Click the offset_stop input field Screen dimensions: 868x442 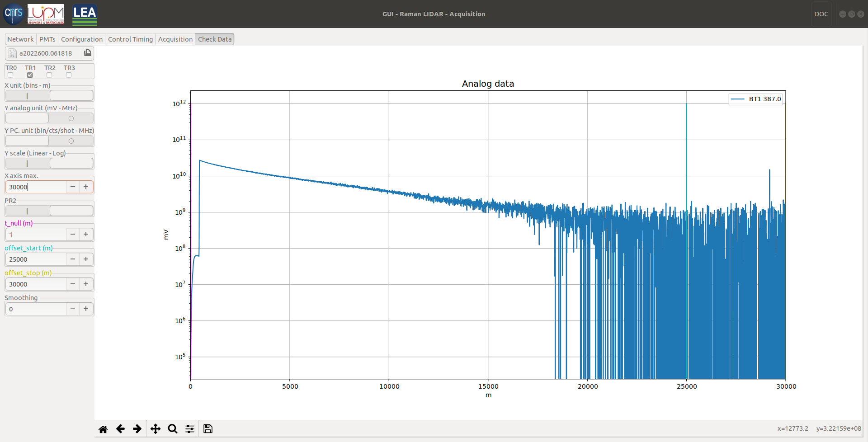click(x=36, y=284)
